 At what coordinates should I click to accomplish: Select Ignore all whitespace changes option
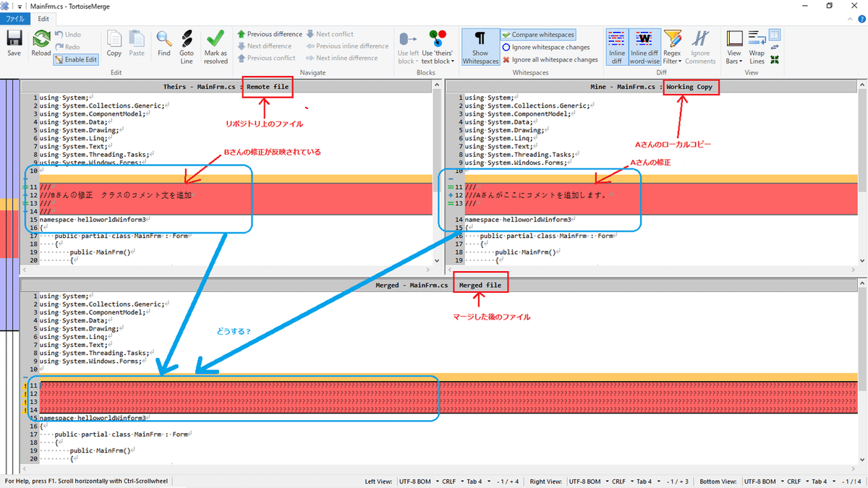(x=550, y=59)
